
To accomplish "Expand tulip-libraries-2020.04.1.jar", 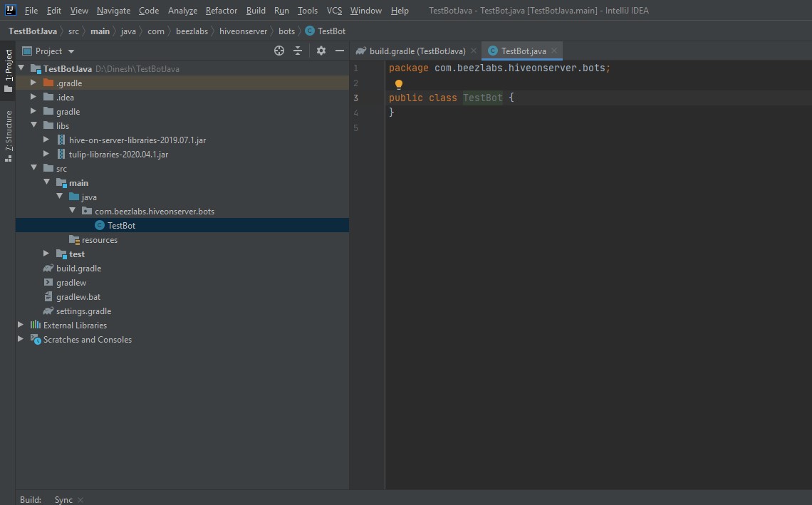I will pos(46,154).
